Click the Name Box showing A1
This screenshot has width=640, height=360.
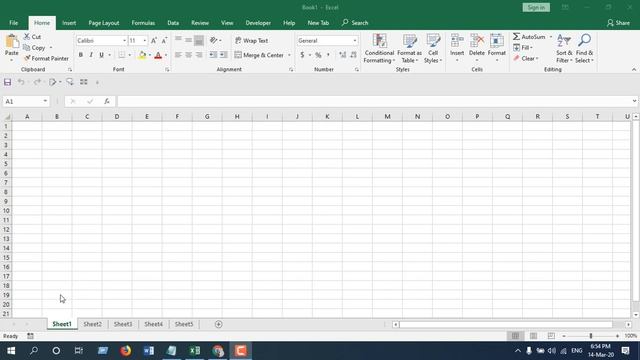pyautogui.click(x=25, y=101)
